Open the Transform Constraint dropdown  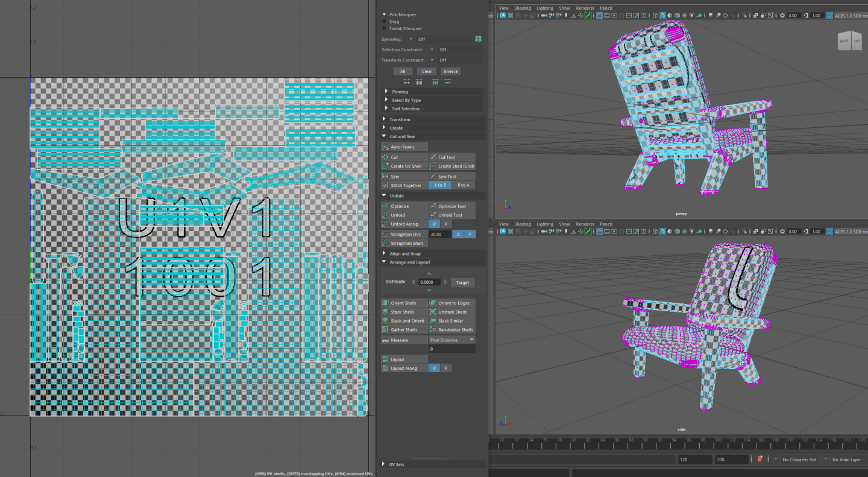(x=432, y=60)
